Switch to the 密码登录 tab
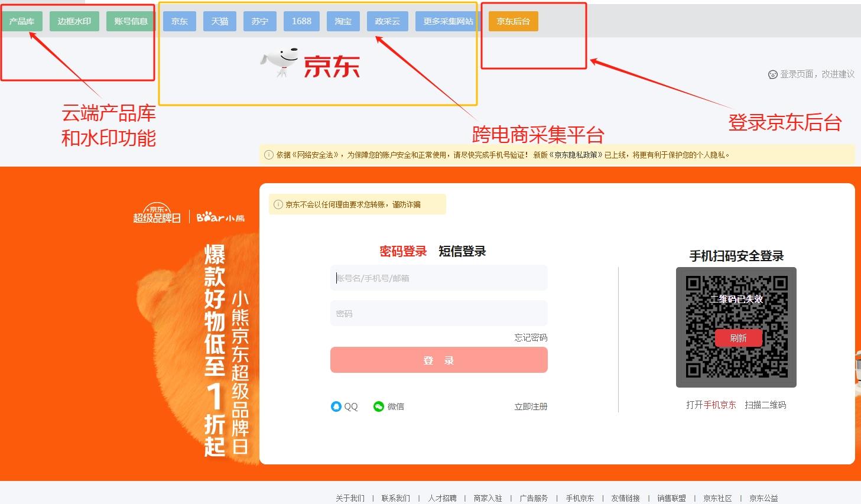 click(403, 252)
